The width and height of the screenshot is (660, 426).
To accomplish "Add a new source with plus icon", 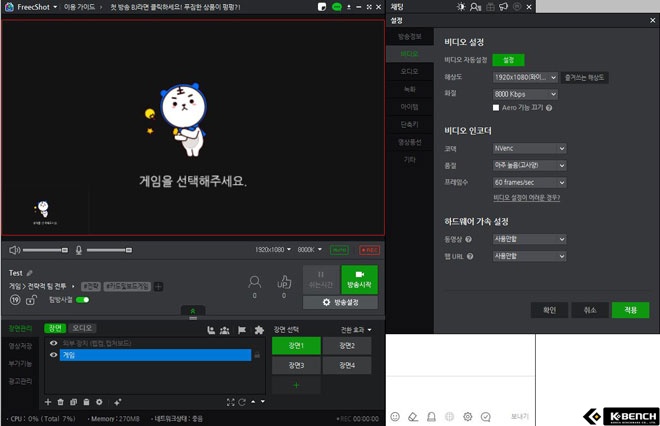I will pos(48,402).
